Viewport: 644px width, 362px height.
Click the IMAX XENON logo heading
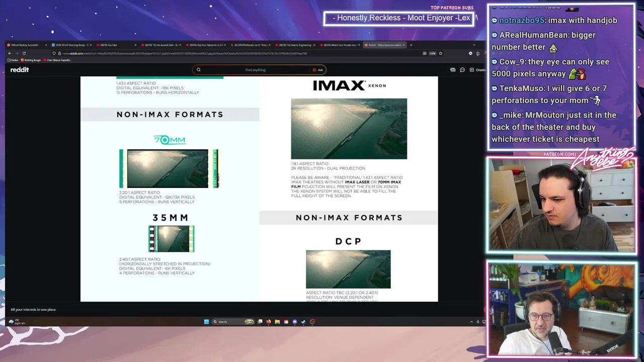[x=349, y=85]
